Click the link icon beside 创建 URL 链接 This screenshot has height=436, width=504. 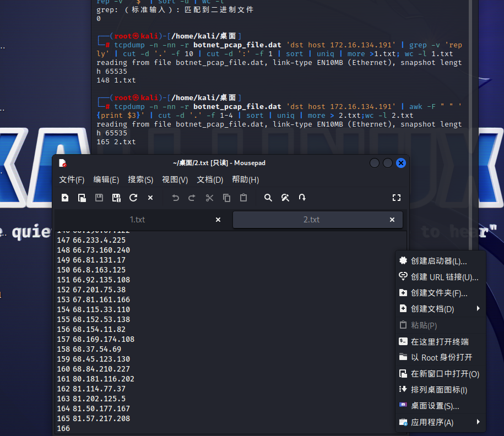[x=403, y=276]
